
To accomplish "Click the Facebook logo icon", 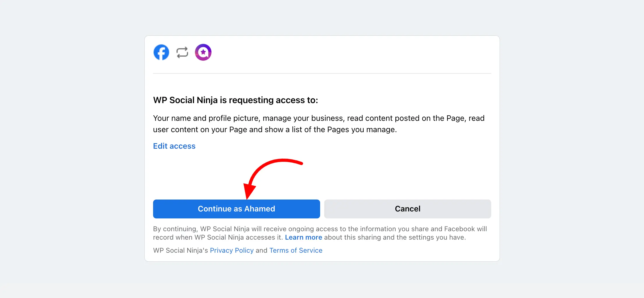I will click(x=161, y=52).
